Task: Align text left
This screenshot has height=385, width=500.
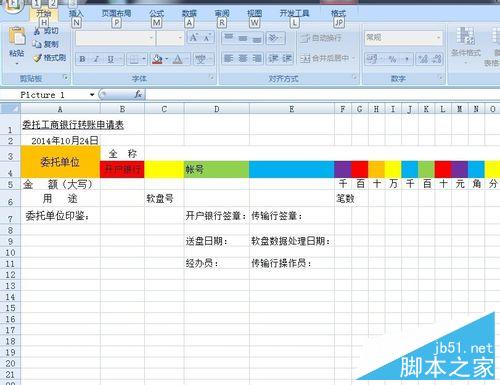Action: pyautogui.click(x=229, y=59)
